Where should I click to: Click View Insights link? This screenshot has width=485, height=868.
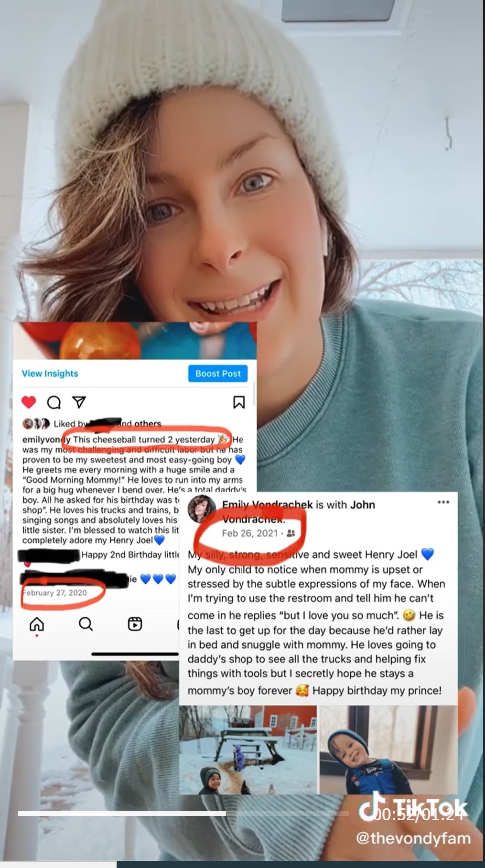[50, 374]
